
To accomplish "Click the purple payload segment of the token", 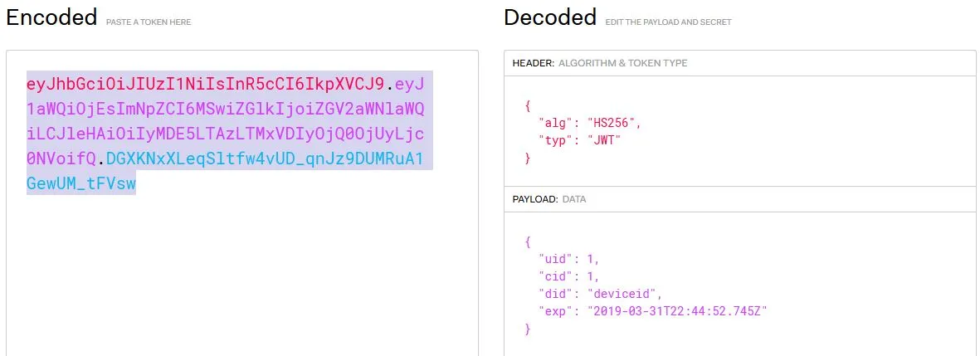I will (226, 109).
